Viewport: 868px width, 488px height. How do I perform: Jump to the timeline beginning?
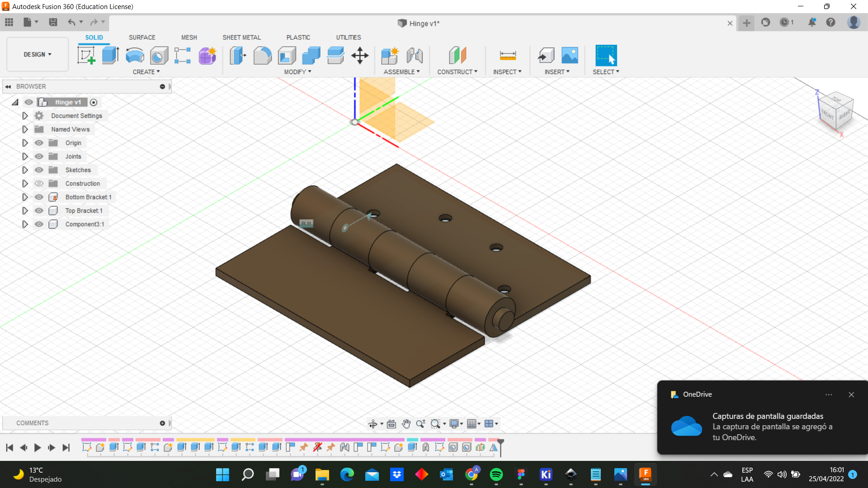point(9,447)
